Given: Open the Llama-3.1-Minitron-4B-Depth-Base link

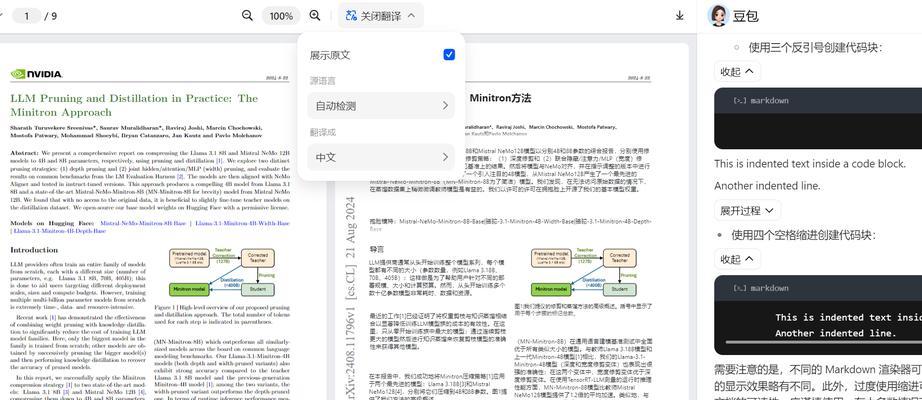Looking at the screenshot, I should tap(59, 231).
